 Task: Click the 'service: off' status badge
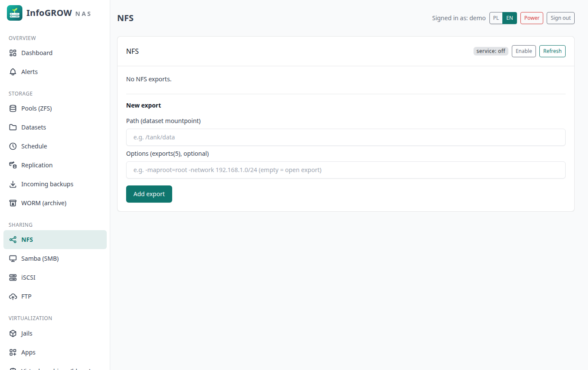click(x=491, y=51)
